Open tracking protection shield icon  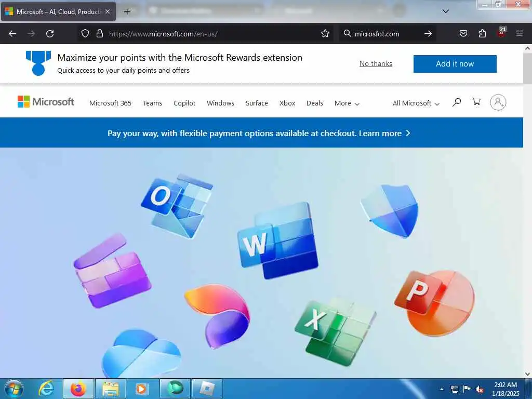[x=85, y=33]
